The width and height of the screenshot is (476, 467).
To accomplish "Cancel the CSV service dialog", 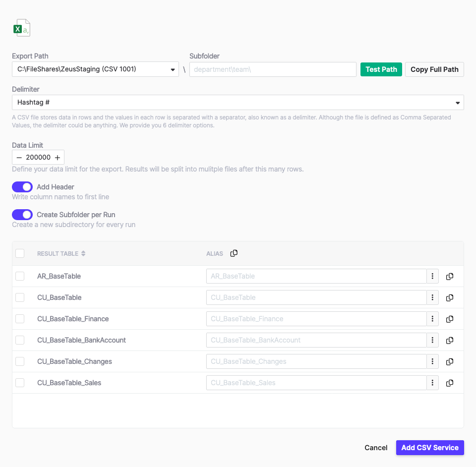I will [x=376, y=448].
